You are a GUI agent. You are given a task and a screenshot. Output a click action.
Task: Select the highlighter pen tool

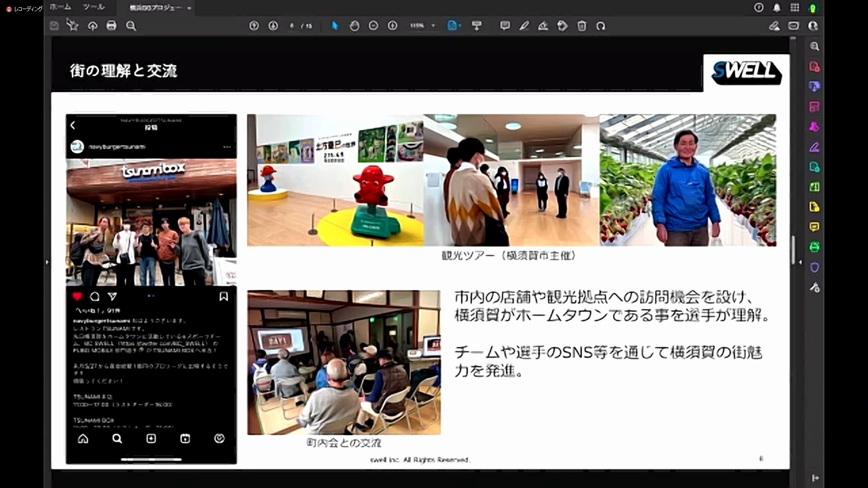click(524, 26)
